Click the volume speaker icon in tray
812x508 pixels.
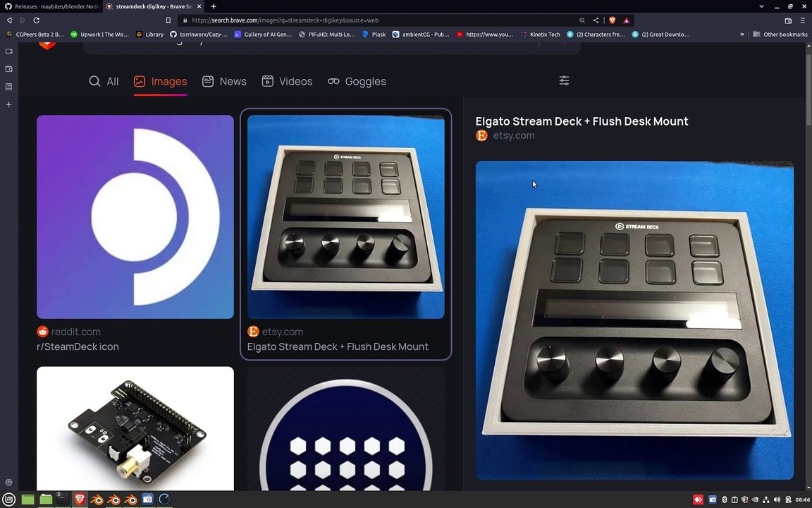pos(777,500)
